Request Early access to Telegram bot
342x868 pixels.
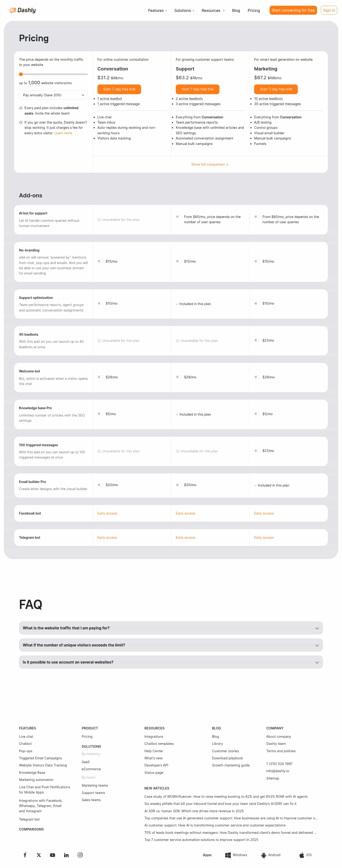(x=107, y=538)
